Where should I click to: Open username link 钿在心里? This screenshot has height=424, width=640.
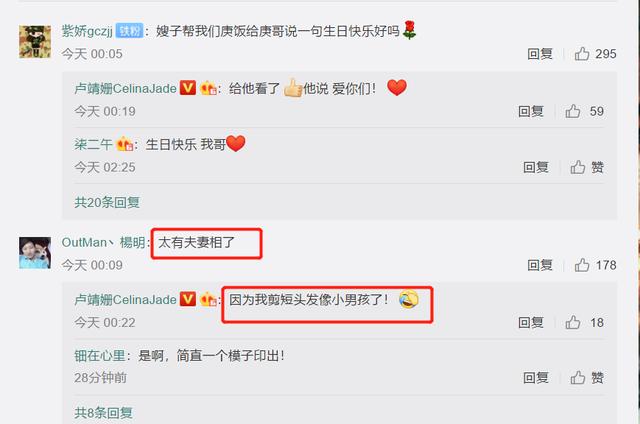[100, 355]
